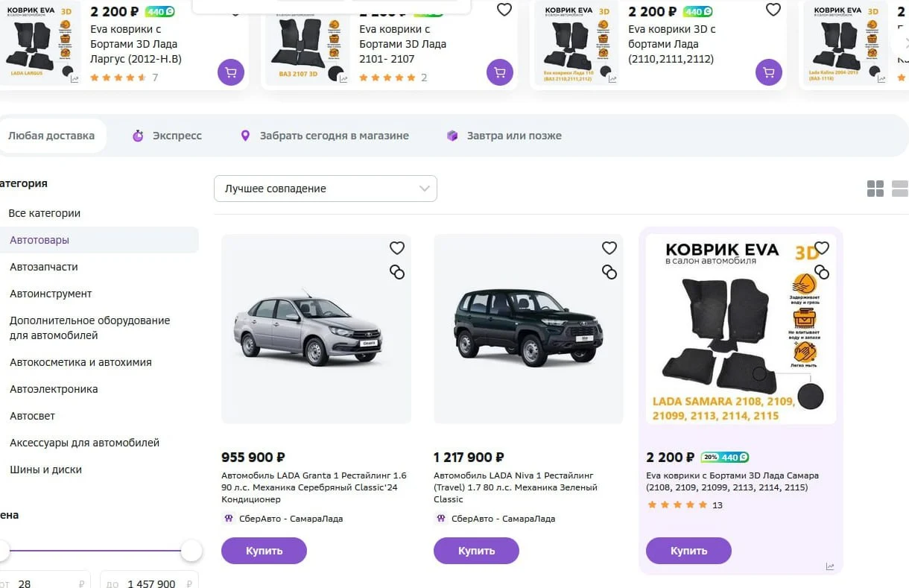The height and width of the screenshot is (588, 909).
Task: Switch to grid view layout
Action: (x=875, y=189)
